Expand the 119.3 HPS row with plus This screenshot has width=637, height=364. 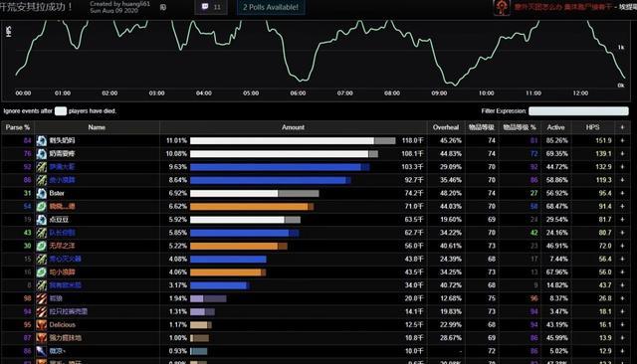(x=622, y=180)
